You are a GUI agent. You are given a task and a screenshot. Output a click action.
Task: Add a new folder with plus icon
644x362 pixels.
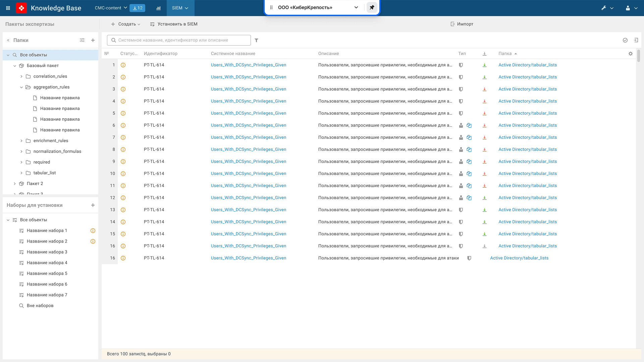93,40
